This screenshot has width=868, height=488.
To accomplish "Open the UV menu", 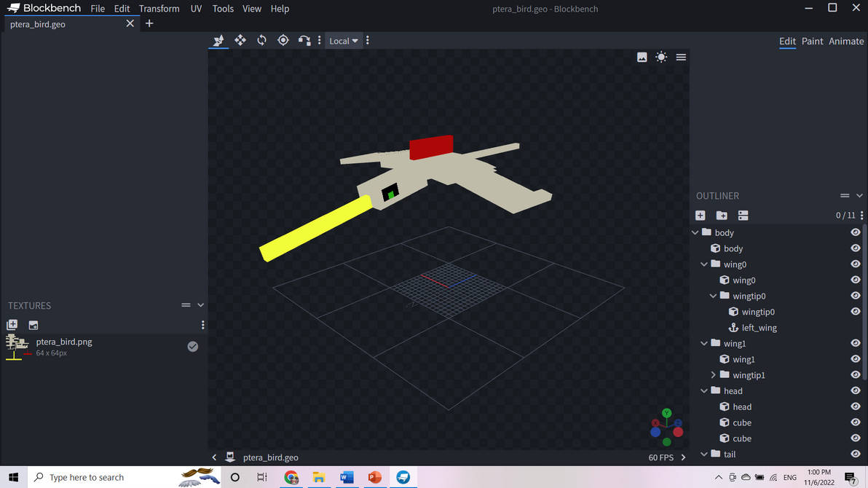I will tap(196, 9).
